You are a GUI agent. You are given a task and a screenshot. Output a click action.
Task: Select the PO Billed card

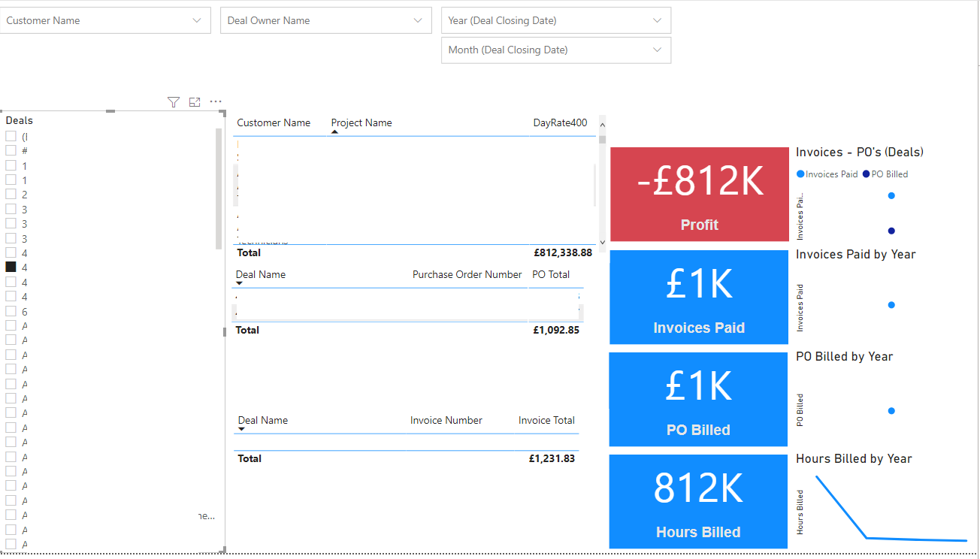(x=699, y=399)
